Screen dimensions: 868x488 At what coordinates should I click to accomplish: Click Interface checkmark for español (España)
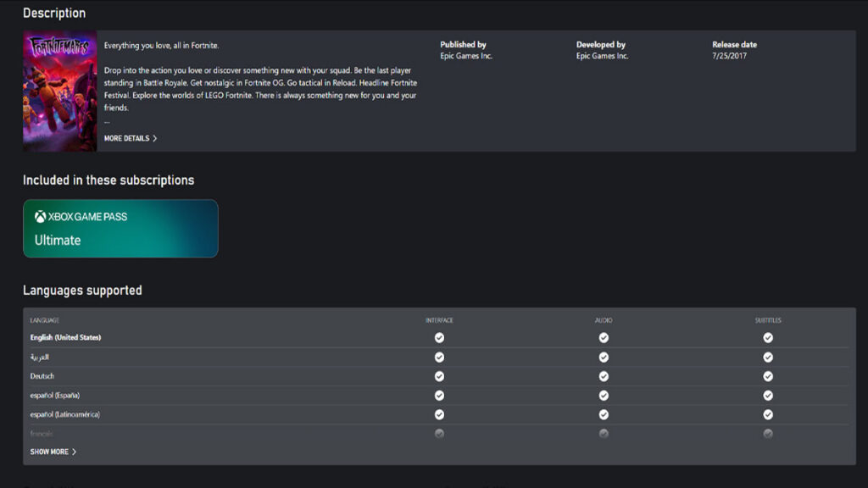[439, 396]
